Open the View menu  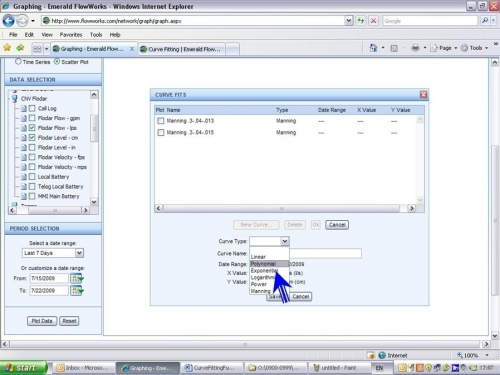click(x=47, y=35)
